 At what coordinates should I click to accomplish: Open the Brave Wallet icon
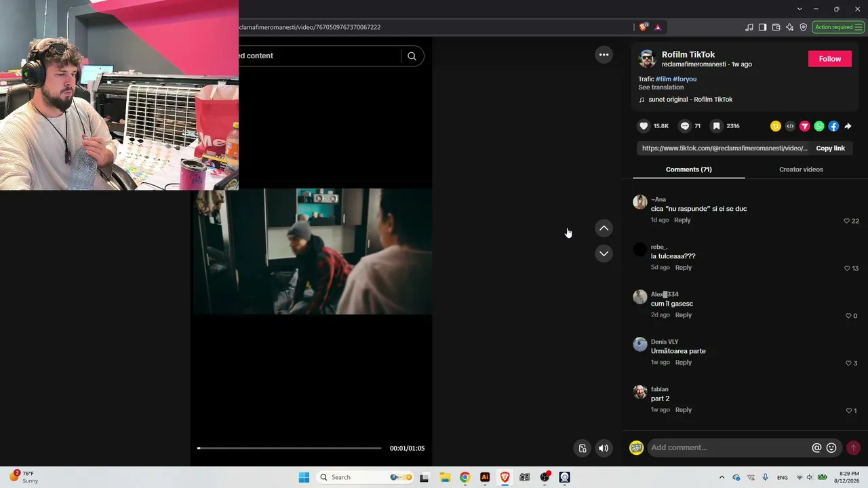tap(776, 27)
